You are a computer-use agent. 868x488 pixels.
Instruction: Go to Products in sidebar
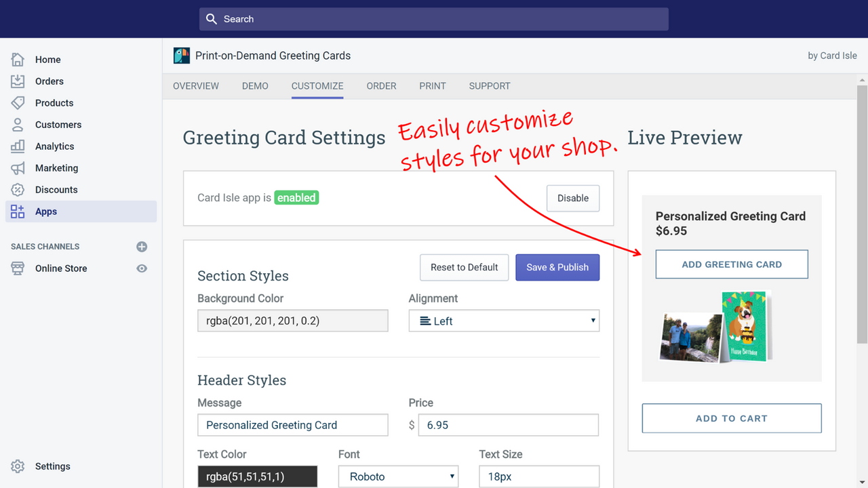[x=54, y=103]
